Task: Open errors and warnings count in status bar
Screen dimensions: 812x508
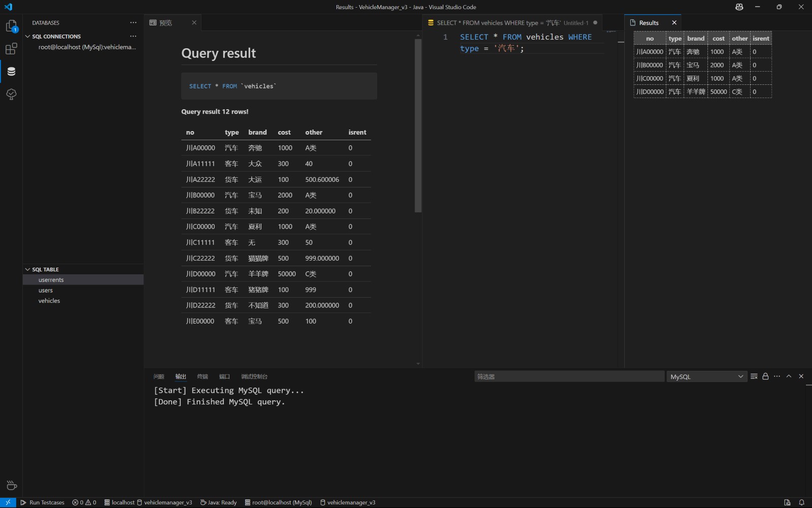Action: point(84,502)
